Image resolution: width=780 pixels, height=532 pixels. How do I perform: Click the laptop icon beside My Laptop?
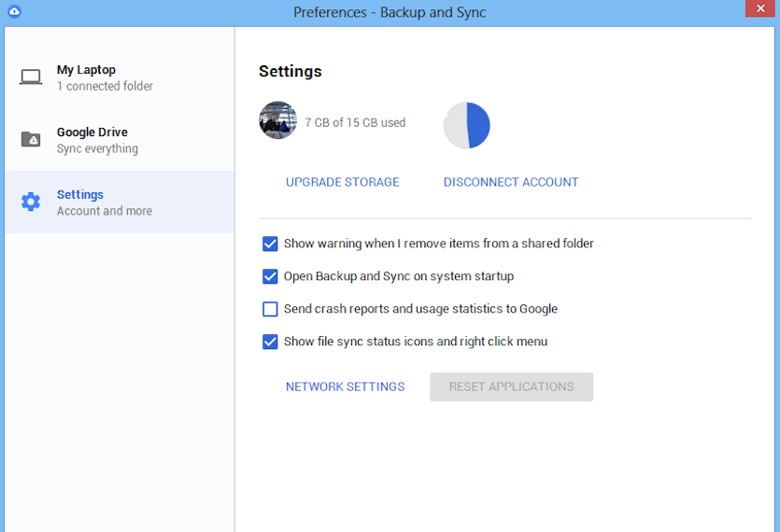click(31, 77)
